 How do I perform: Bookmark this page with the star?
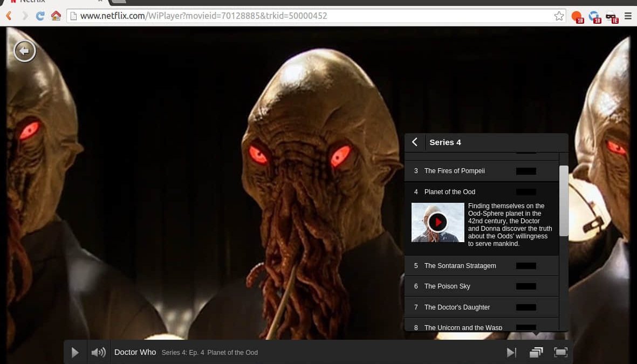click(x=559, y=16)
